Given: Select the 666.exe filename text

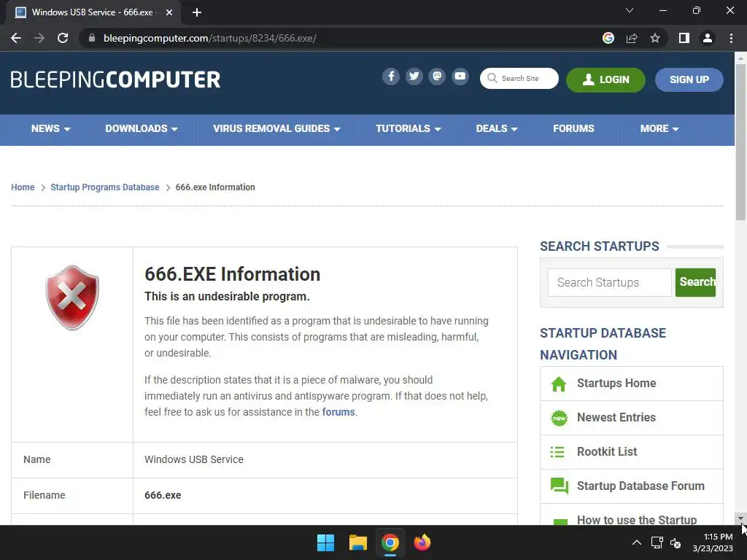Looking at the screenshot, I should point(163,495).
